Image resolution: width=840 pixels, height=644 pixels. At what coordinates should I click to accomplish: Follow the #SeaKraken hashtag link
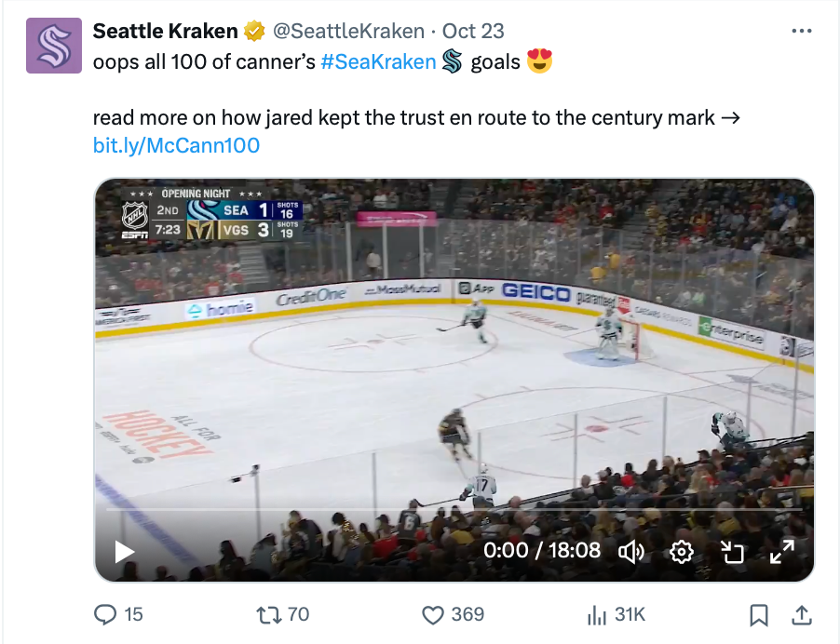[x=378, y=61]
